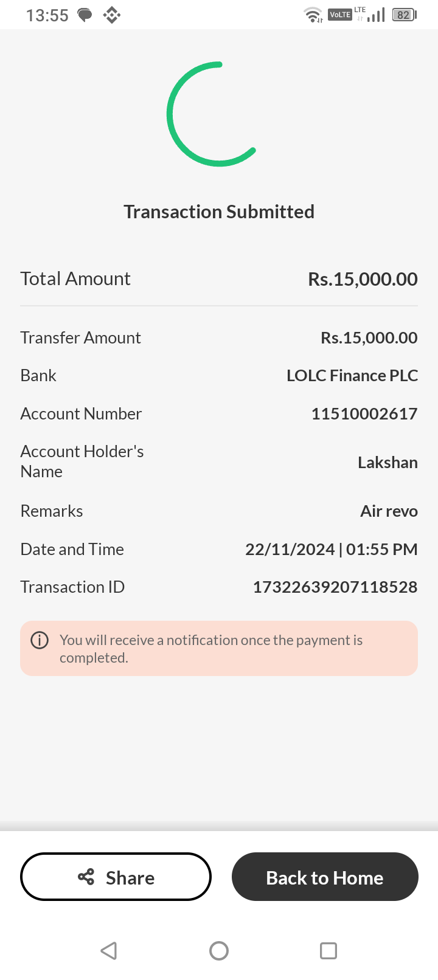Tap the Share button
This screenshot has width=438, height=980.
point(116,877)
